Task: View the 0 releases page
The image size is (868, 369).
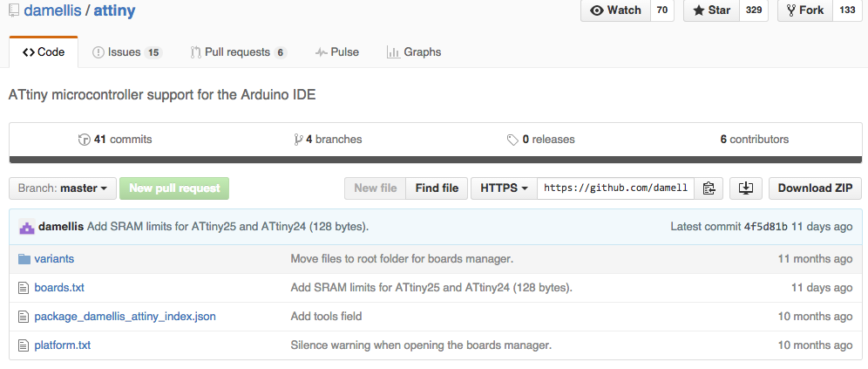Action: [x=541, y=139]
